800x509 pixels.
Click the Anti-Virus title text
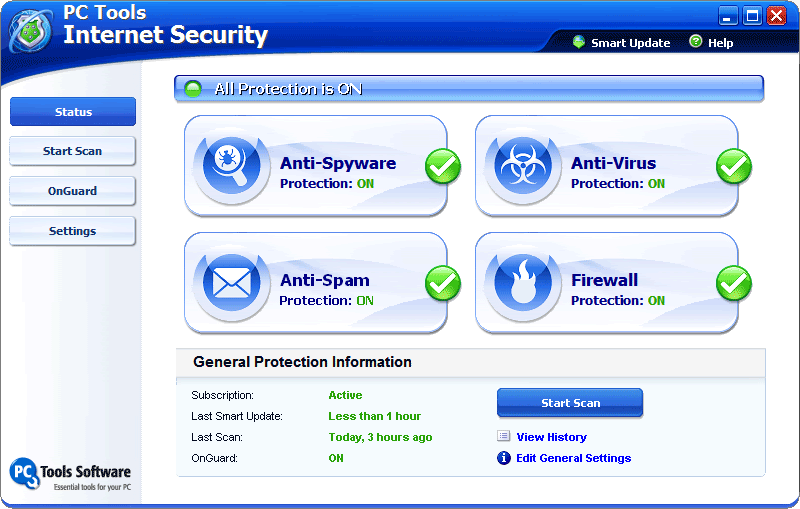point(613,163)
